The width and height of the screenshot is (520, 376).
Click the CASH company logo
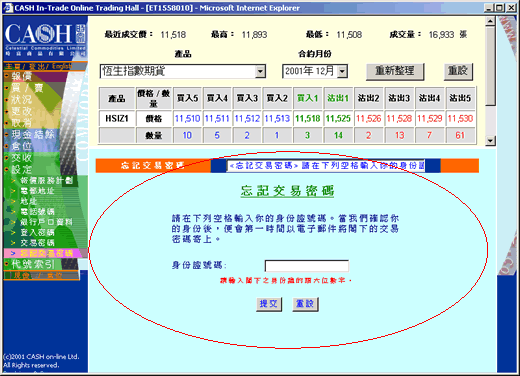pos(45,39)
